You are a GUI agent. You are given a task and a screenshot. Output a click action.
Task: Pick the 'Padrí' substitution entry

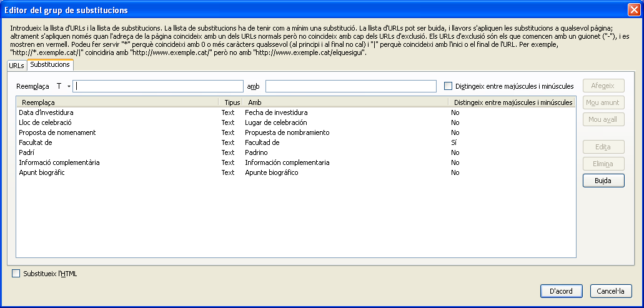point(27,152)
